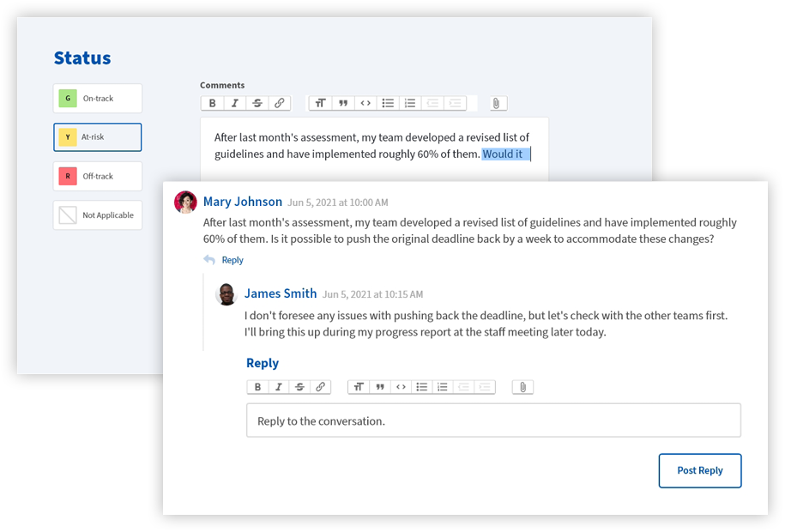
Task: Insert code in Reply toolbar
Action: (401, 387)
